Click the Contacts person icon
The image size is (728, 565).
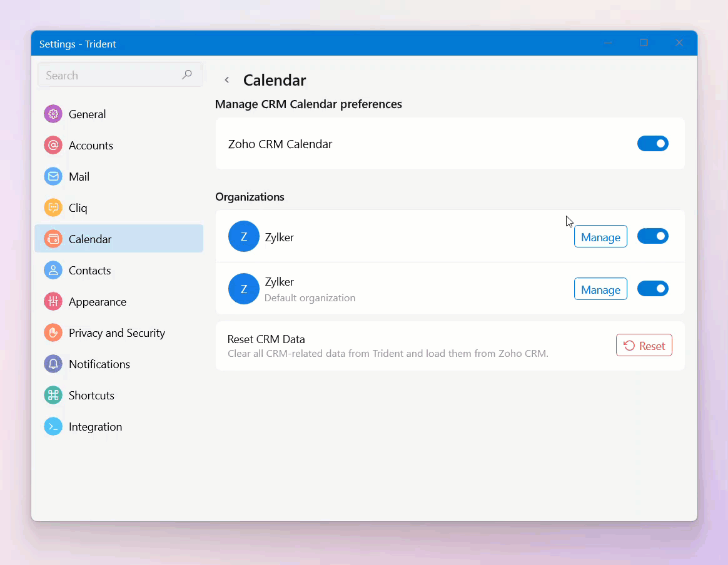point(53,271)
